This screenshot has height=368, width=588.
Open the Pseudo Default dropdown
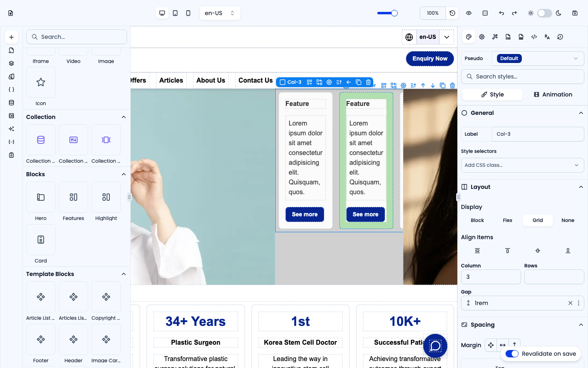pyautogui.click(x=538, y=58)
